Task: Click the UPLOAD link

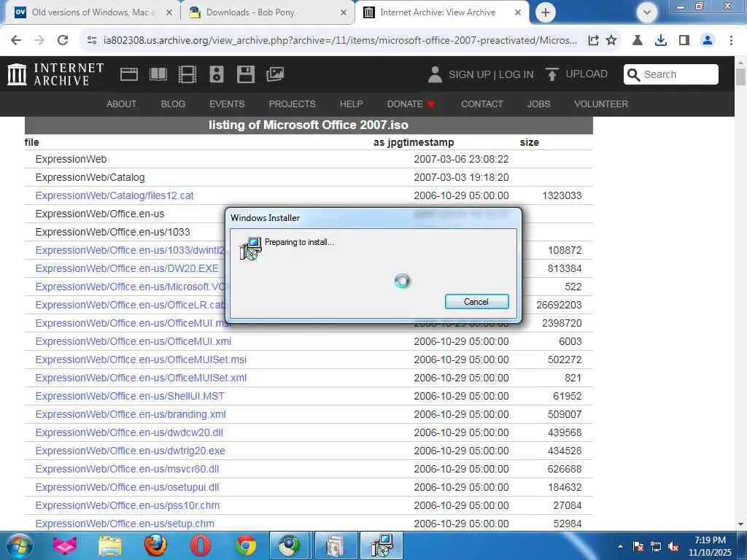Action: coord(577,74)
